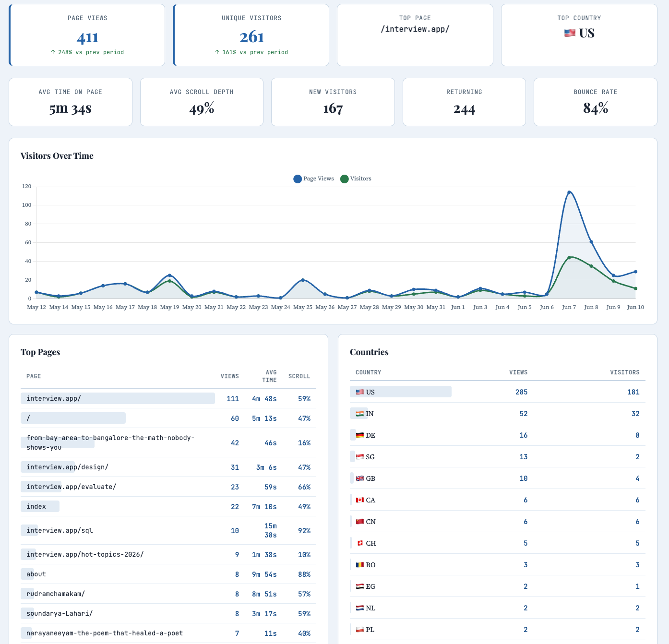Click the 181 visitors value for US
Image resolution: width=669 pixels, height=644 pixels.
pos(633,392)
